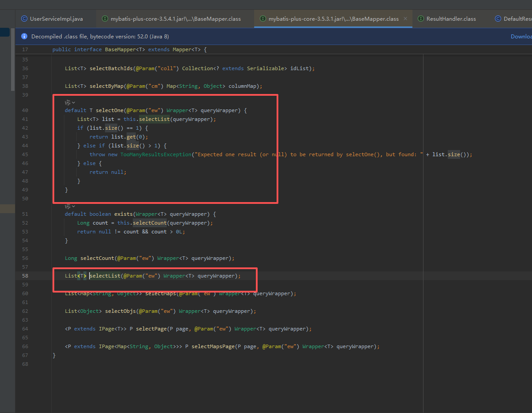Close the mybatis-plus-core-3.5.3.1 BaseMapper.class tab
532x413 pixels.
click(405, 19)
